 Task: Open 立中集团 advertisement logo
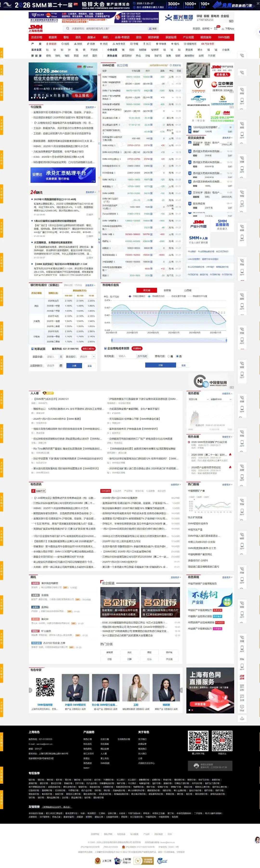point(222,85)
